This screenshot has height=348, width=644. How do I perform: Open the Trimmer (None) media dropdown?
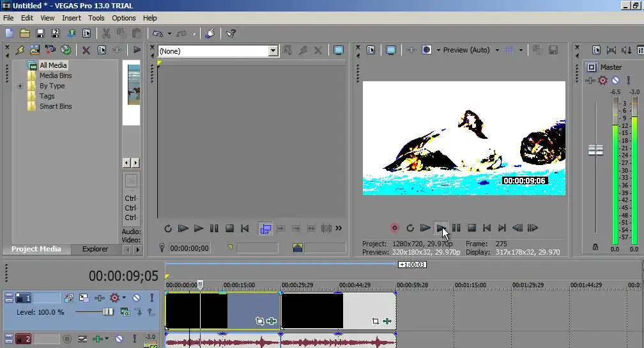273,51
